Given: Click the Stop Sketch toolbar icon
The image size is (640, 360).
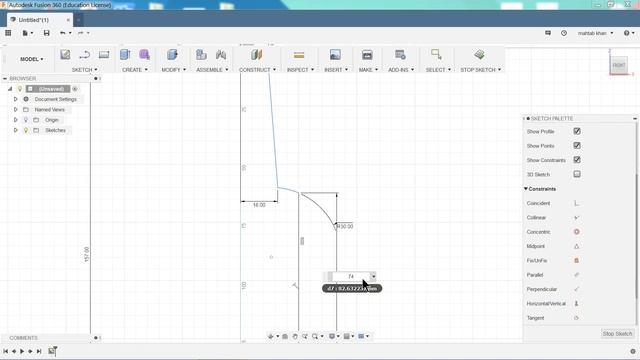Looking at the screenshot, I should pyautogui.click(x=480, y=55).
